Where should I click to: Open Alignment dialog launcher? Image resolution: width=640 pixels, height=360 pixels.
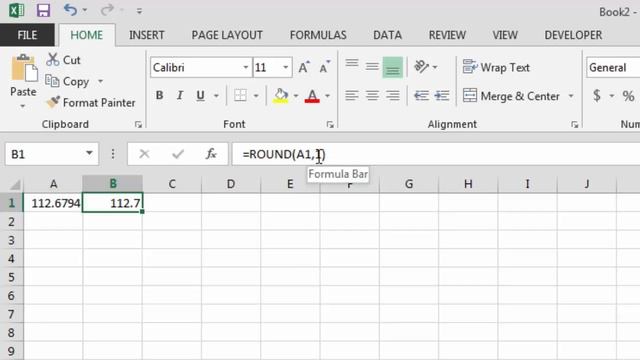point(575,124)
